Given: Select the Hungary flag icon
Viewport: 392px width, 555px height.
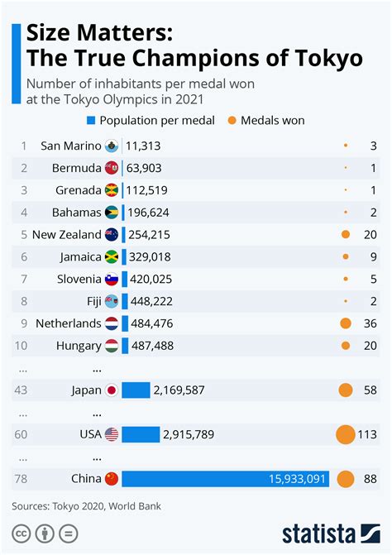Looking at the screenshot, I should [112, 346].
